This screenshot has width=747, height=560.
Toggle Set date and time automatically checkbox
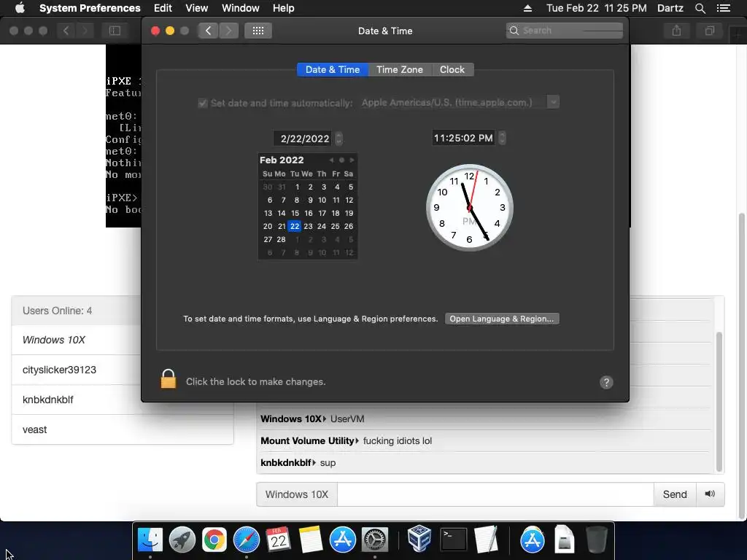(x=203, y=103)
